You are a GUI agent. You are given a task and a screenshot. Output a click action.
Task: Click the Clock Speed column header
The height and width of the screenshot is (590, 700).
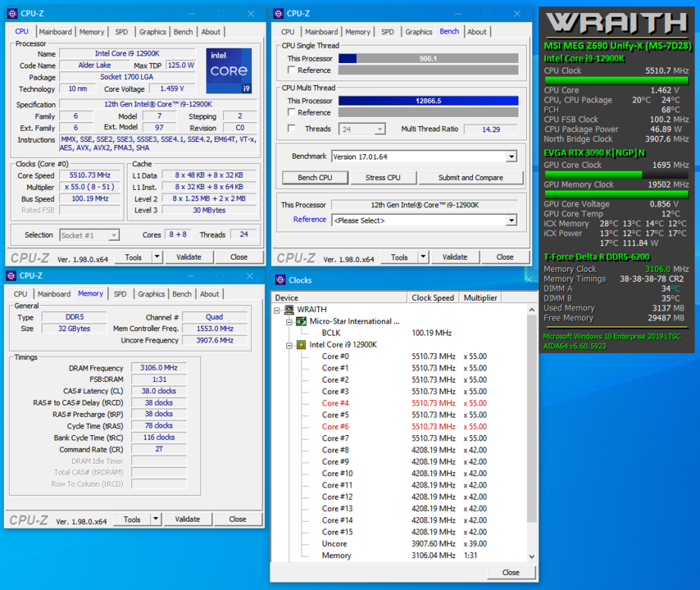point(433,297)
